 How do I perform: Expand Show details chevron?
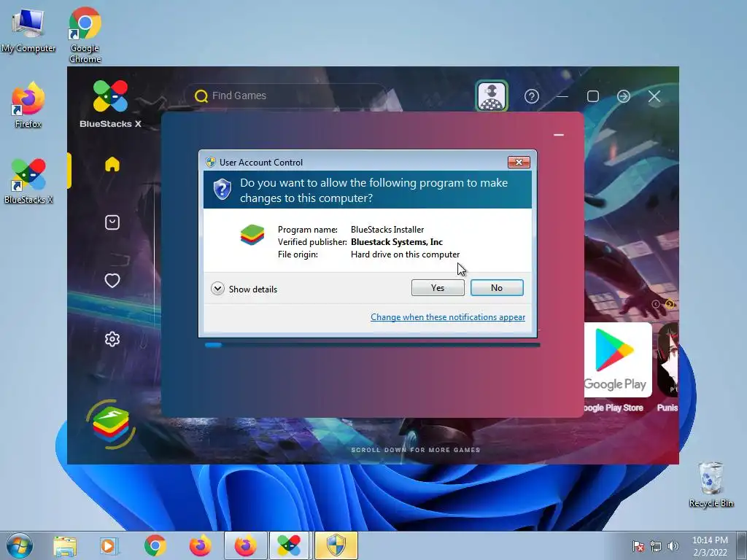[x=217, y=289]
